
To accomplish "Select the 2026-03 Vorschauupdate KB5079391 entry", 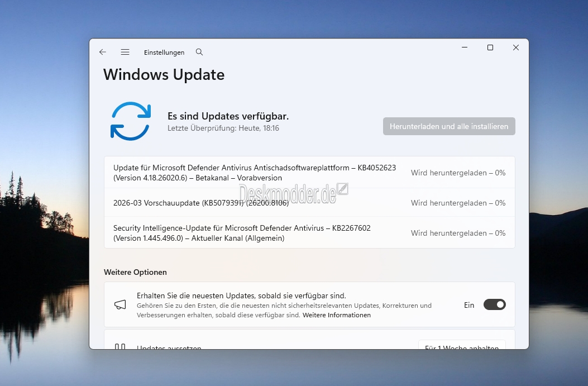I will tap(201, 203).
